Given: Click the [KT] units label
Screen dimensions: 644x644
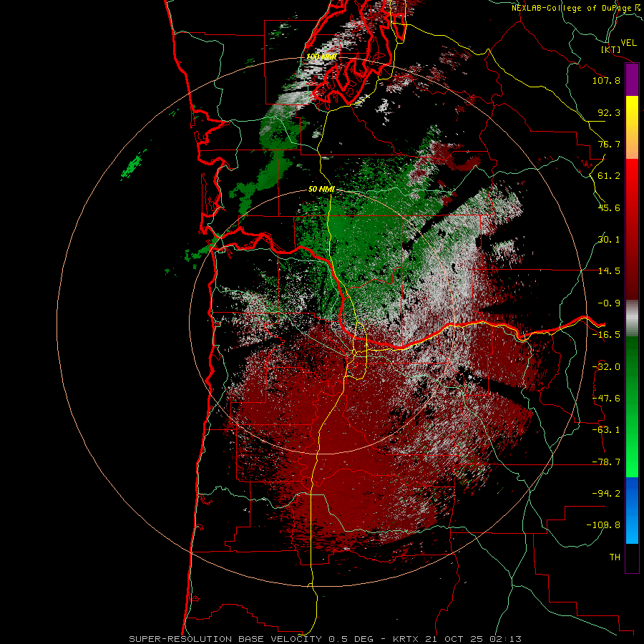Looking at the screenshot, I should [610, 49].
